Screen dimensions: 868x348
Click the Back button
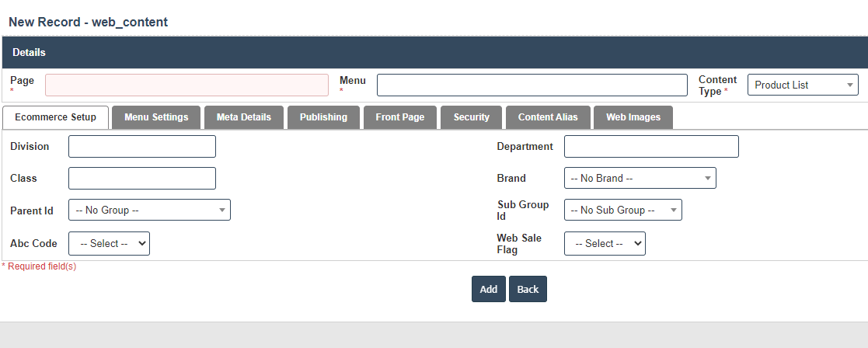528,289
